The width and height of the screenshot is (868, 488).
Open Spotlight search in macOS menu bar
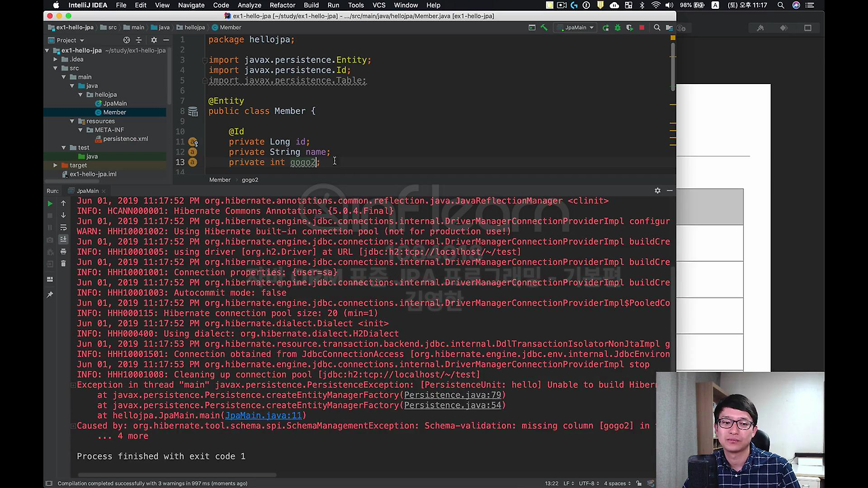pyautogui.click(x=781, y=5)
